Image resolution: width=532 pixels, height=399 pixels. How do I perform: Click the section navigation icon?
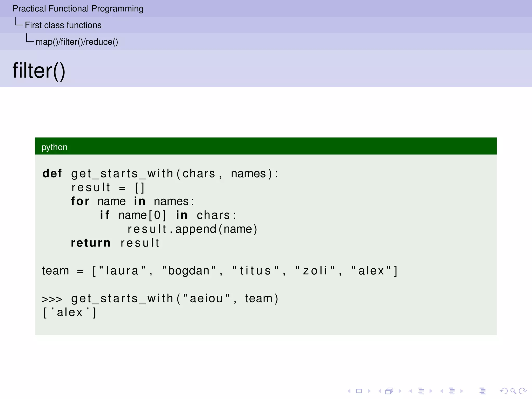point(452,391)
